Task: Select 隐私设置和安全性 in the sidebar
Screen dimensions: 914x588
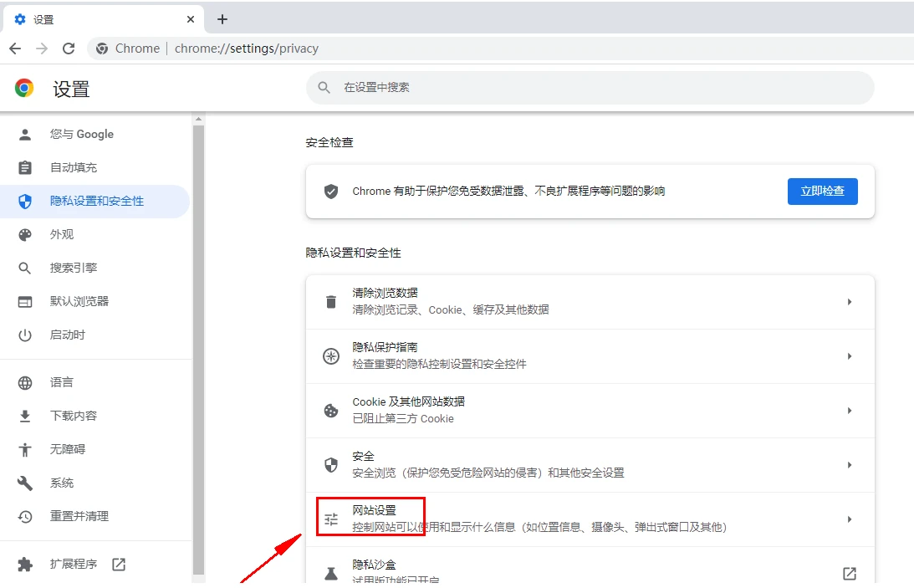Action: point(94,201)
